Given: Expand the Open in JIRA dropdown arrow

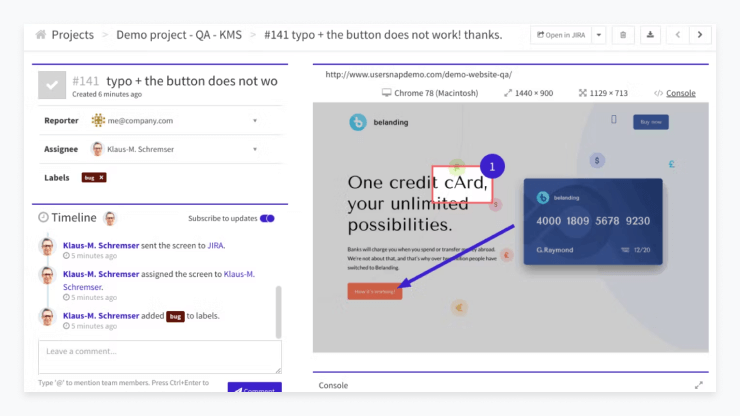Looking at the screenshot, I should coord(599,35).
